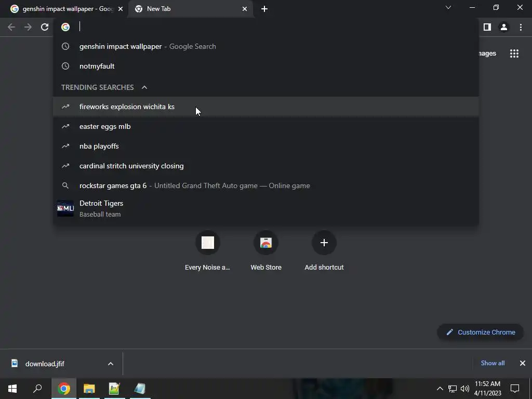Screen dimensions: 532x399
Task: Select easter eggs mlb trending search
Action: [x=266, y=126]
